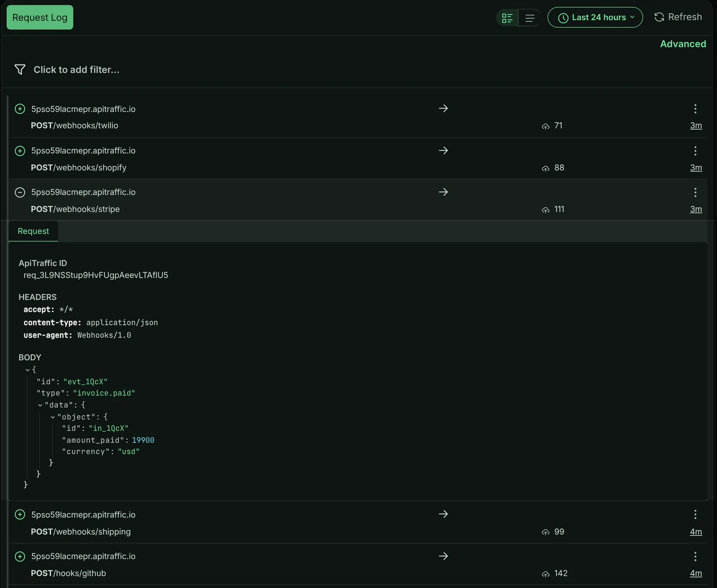Click arrow icon in shipping row
The width and height of the screenshot is (717, 588).
(x=443, y=514)
